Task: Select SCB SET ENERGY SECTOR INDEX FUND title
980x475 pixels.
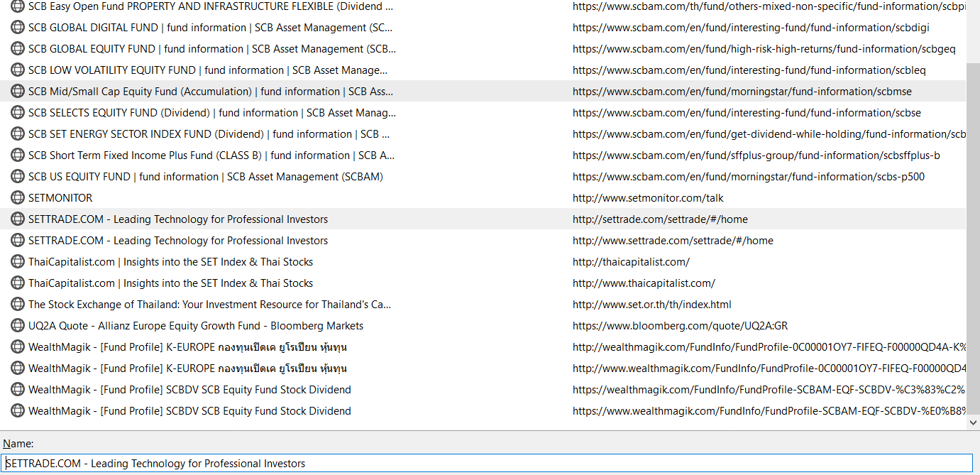Action: [209, 134]
